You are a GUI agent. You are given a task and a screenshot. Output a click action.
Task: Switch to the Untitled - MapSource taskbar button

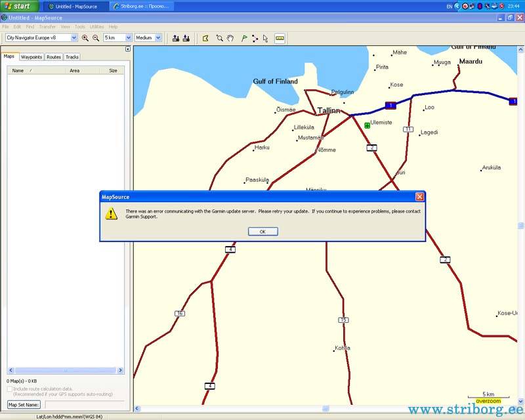click(76, 7)
